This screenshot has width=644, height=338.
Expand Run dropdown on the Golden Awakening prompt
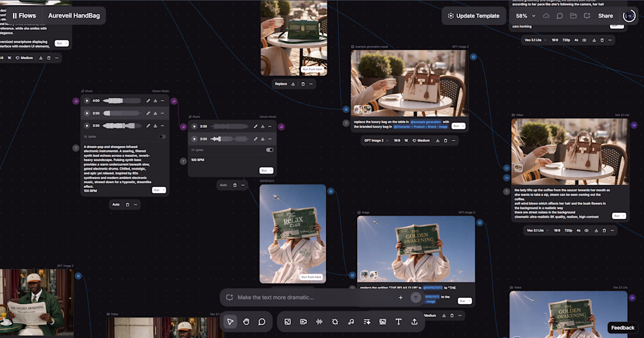tap(470, 301)
